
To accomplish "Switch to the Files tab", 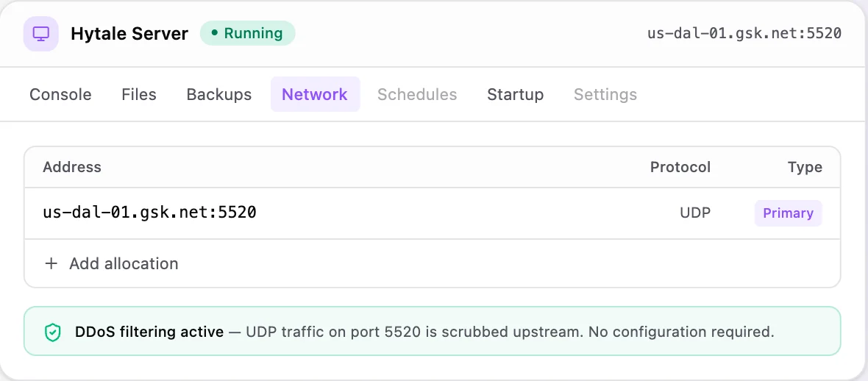I will 139,94.
